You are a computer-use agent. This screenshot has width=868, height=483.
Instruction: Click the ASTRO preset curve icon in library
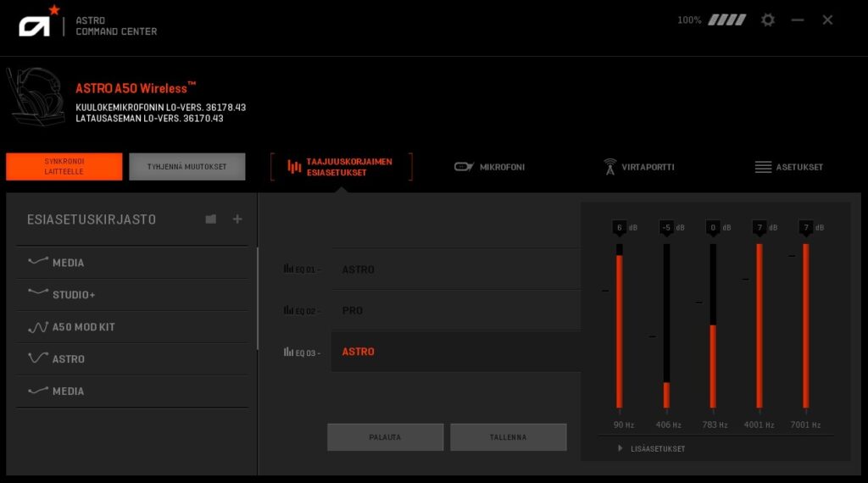coord(37,358)
